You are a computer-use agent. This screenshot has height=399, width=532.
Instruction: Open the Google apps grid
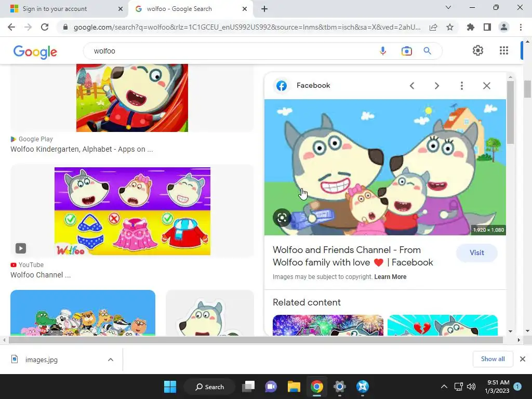[504, 50]
